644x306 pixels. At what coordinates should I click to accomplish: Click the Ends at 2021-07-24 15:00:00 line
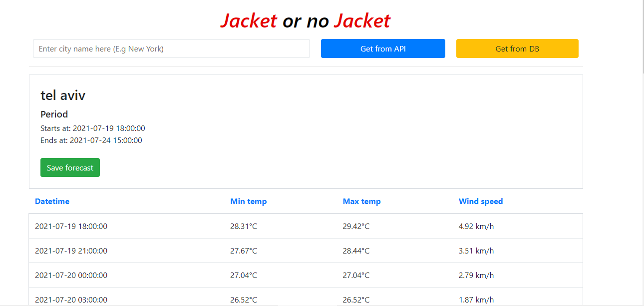(91, 140)
